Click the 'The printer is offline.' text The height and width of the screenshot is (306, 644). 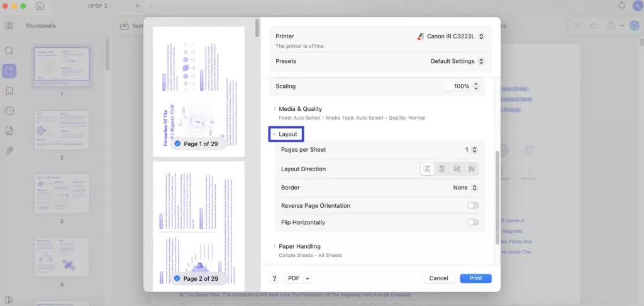pos(300,46)
